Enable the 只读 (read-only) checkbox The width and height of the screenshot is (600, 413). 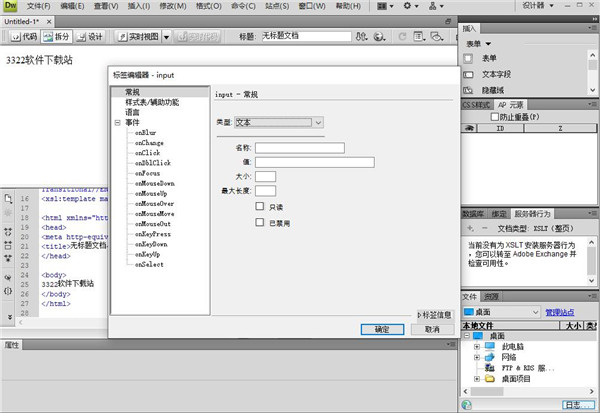260,207
